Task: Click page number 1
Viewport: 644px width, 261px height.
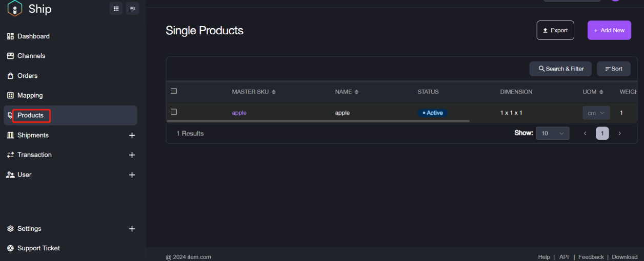Action: click(x=602, y=134)
